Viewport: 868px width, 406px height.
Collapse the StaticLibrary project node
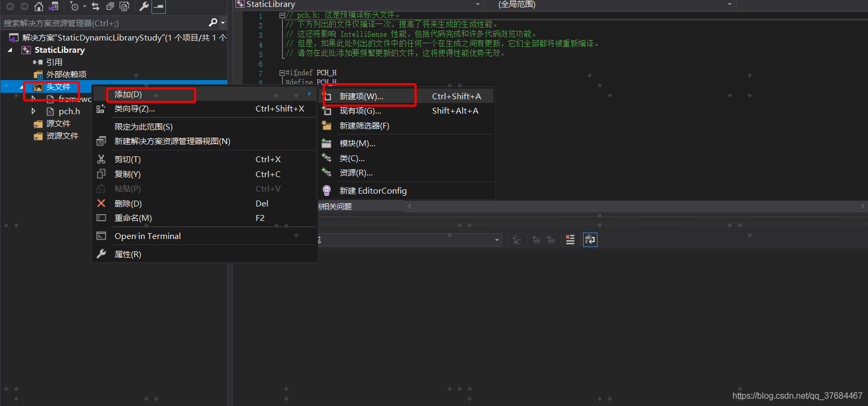[10, 50]
